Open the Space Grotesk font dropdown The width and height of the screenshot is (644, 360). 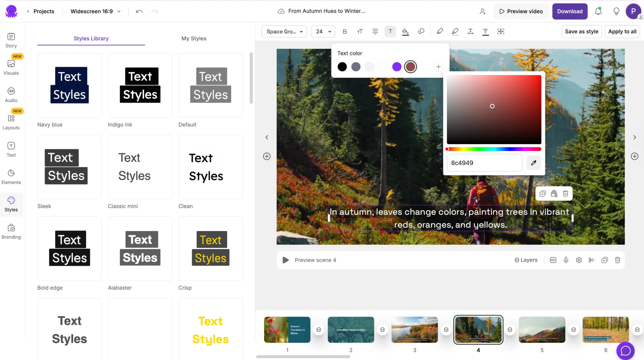284,31
